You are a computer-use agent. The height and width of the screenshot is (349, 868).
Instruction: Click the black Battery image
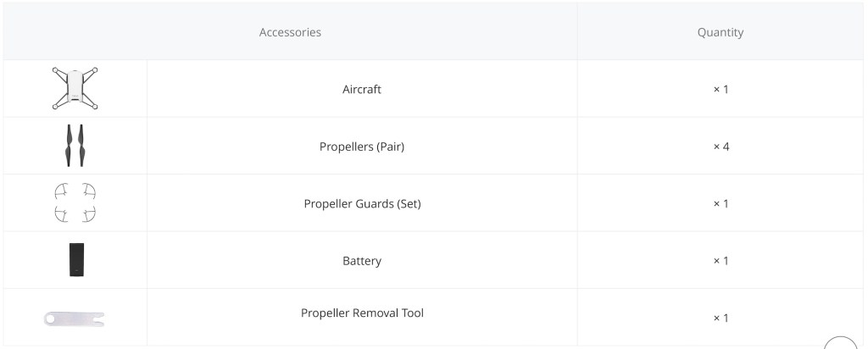point(76,260)
